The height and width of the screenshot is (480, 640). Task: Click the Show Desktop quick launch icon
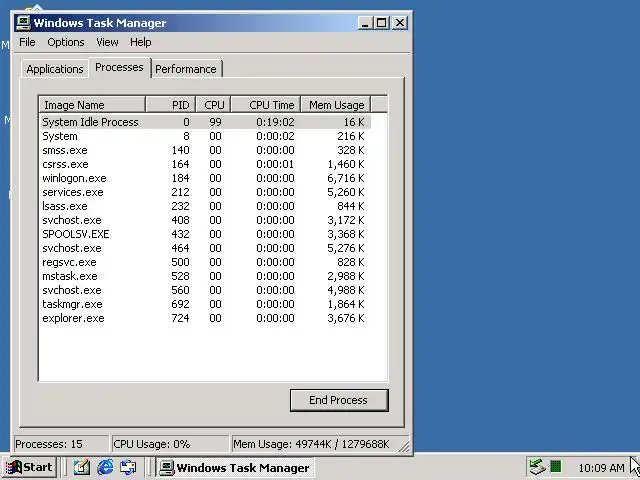click(x=82, y=467)
